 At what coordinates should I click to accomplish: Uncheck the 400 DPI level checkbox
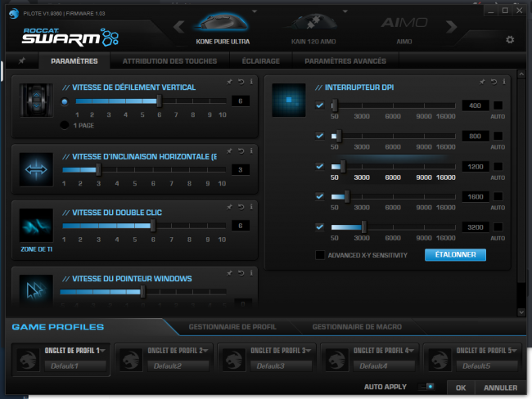(x=319, y=105)
